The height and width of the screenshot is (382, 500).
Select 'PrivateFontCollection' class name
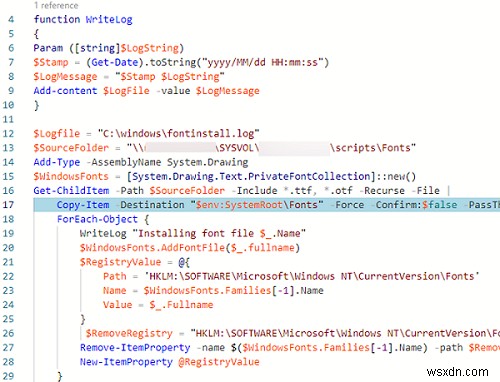[309, 176]
